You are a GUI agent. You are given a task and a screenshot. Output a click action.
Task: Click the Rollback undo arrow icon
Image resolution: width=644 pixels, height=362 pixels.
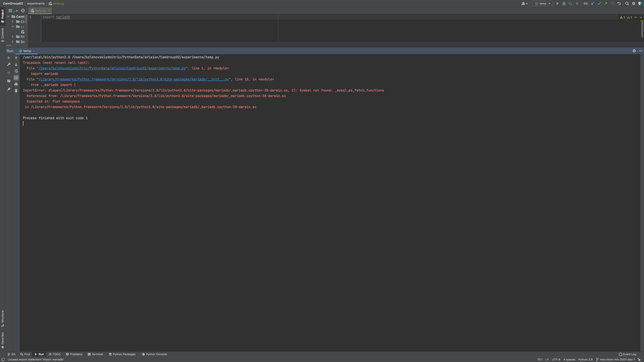click(619, 4)
